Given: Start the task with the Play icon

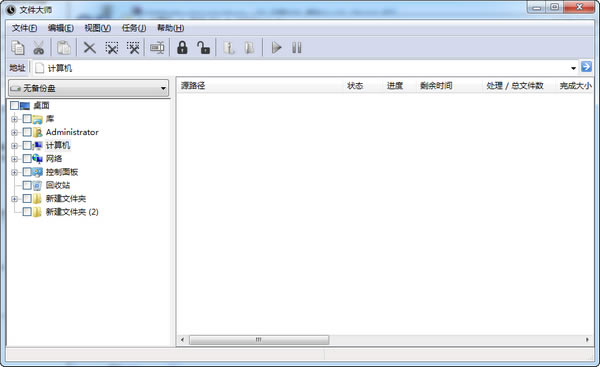Looking at the screenshot, I should [276, 48].
